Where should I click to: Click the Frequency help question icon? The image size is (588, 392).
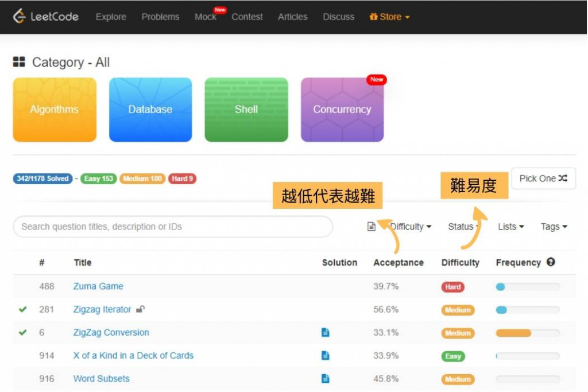[551, 262]
